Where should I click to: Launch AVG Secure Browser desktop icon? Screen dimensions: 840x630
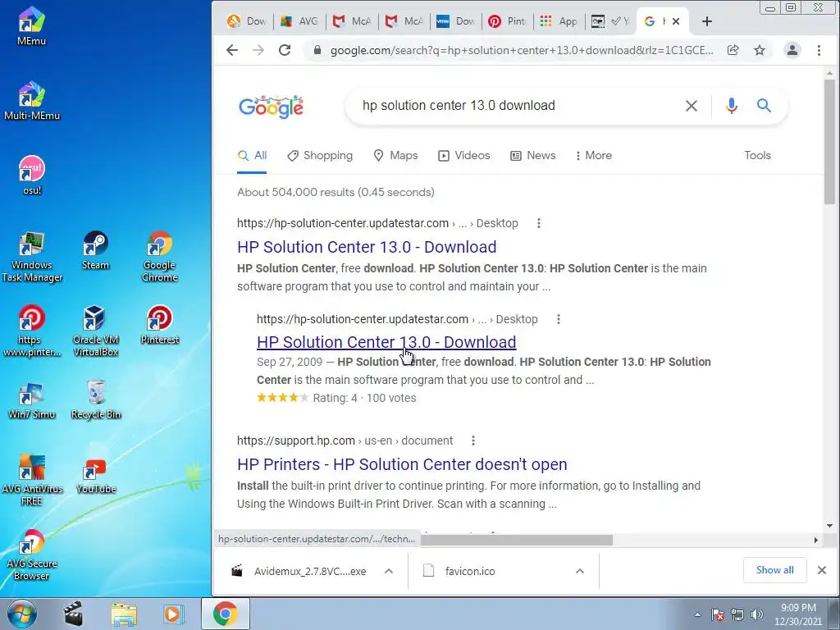(x=32, y=555)
